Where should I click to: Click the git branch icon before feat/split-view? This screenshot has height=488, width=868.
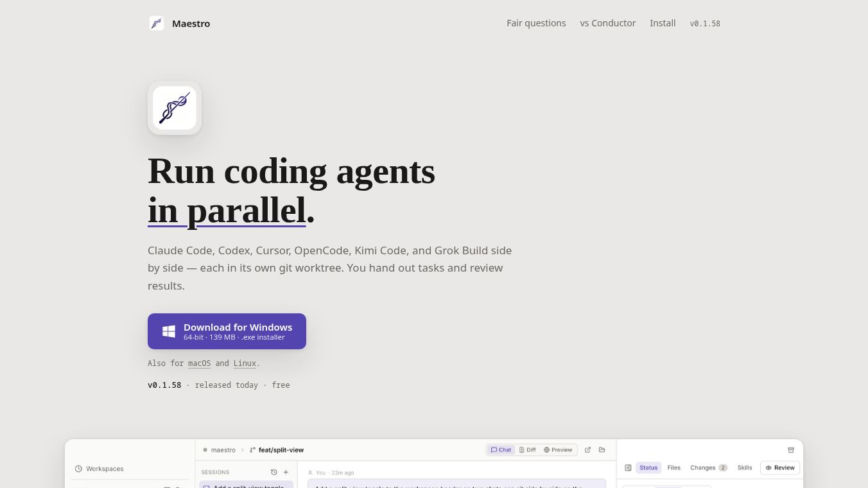click(x=253, y=450)
